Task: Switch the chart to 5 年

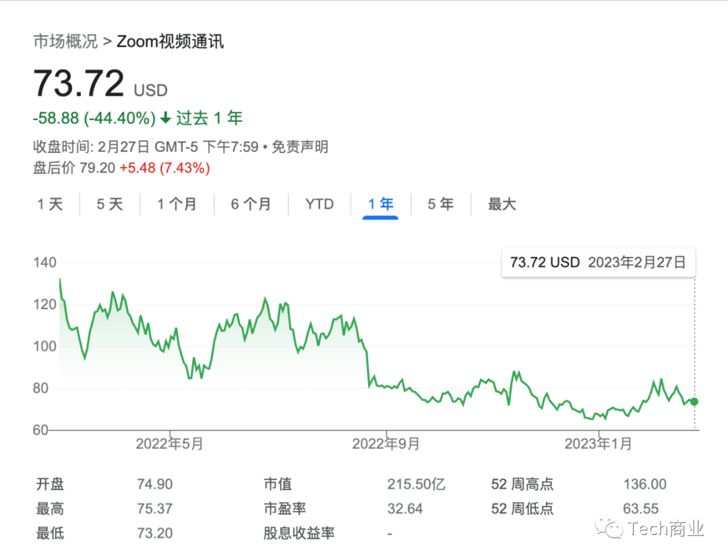Action: [440, 204]
